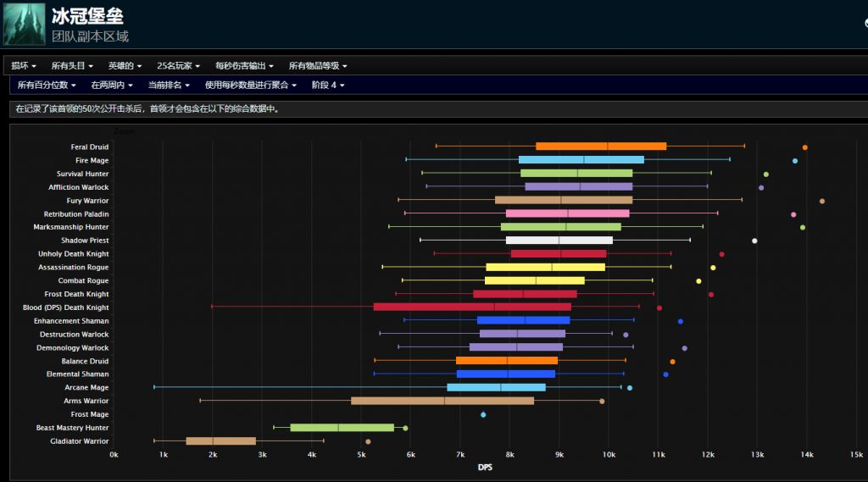Screen dimensions: 868x482
Task: Select the Fire Mage light blue box
Action: click(x=581, y=160)
